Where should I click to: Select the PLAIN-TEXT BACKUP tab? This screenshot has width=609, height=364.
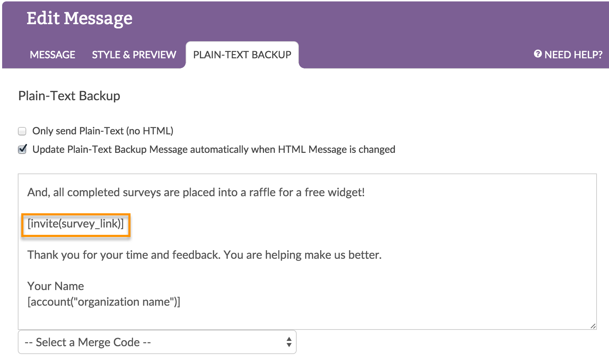click(x=242, y=55)
